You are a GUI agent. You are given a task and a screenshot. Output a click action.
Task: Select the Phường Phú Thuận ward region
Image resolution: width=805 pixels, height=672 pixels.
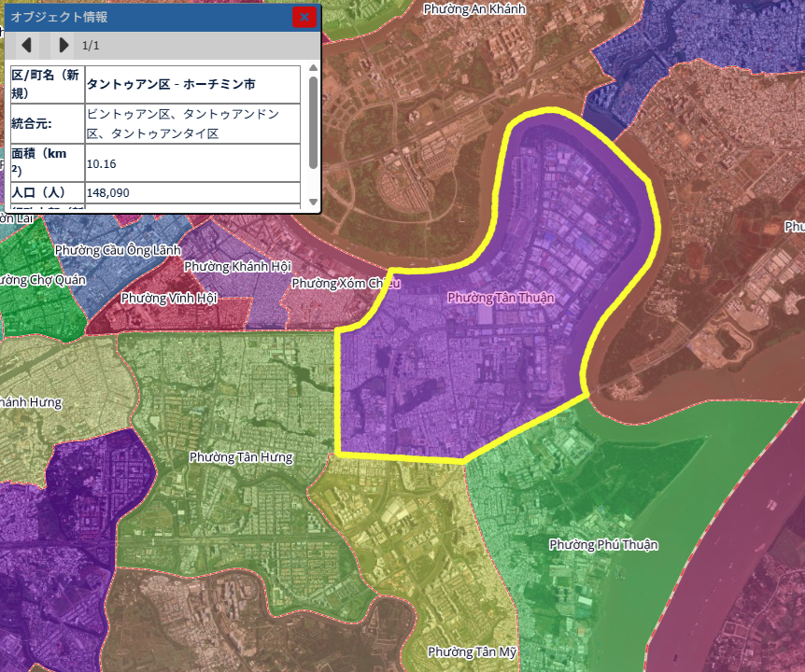coord(603,545)
